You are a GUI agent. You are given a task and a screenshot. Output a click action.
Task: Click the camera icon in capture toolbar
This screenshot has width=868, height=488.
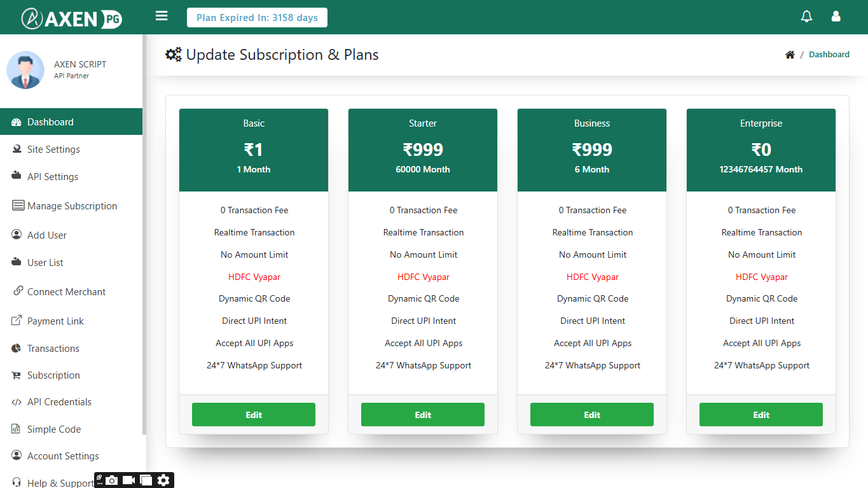pos(112,480)
